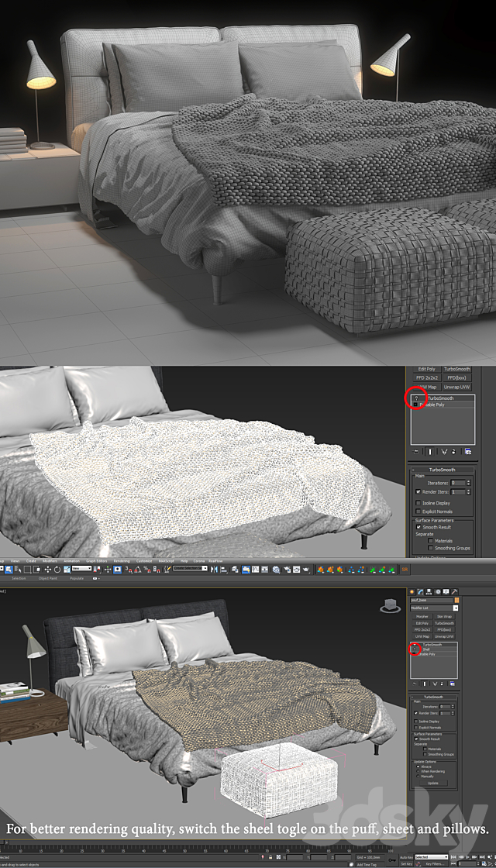This screenshot has width=496, height=868.
Task: Open the Modifier List dropdown
Action: [x=456, y=608]
